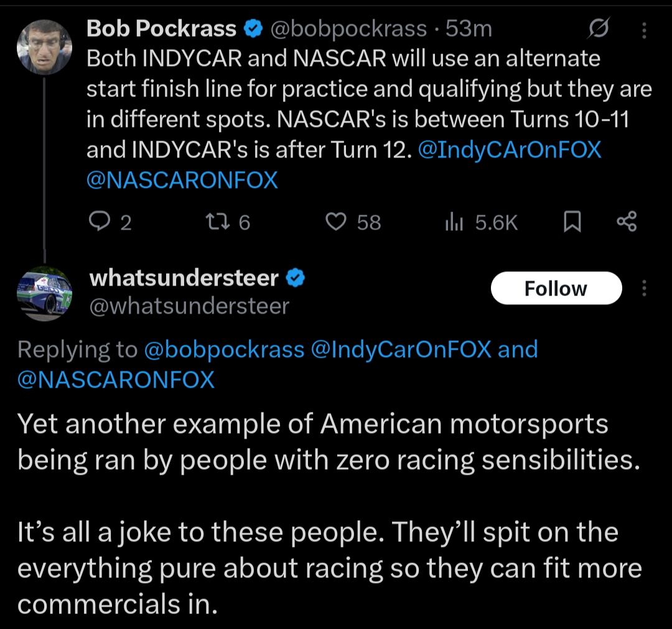Open @bobpockrass link in Replying to line
Viewport: 672px width, 629px height.
224,350
